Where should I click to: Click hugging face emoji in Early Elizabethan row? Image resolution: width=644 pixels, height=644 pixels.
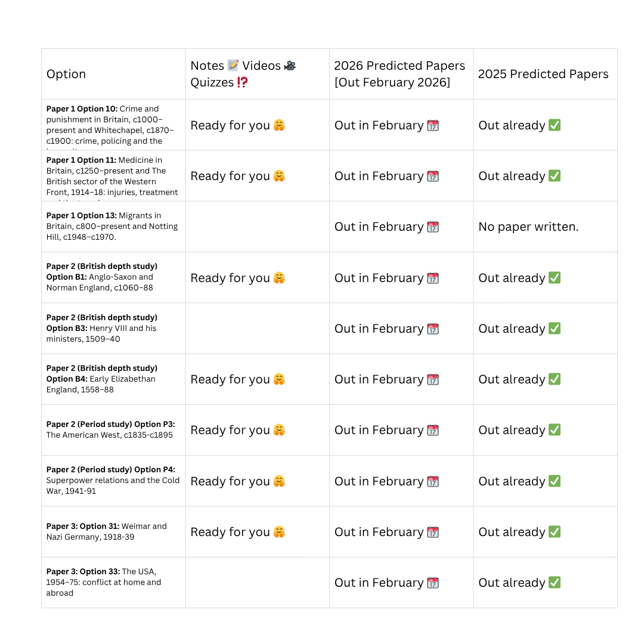(278, 379)
